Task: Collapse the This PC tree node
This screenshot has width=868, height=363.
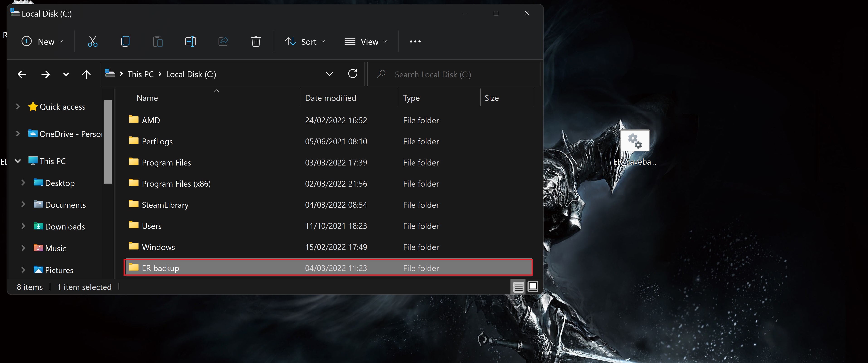Action: click(x=18, y=161)
